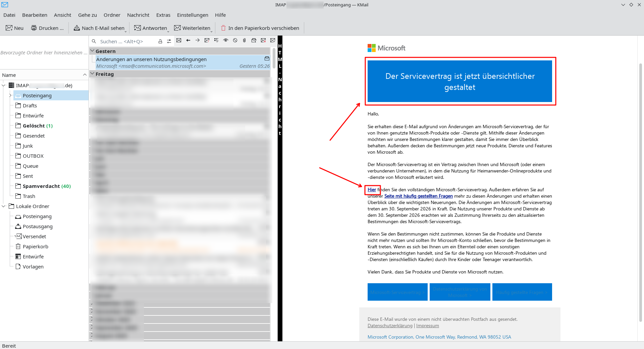This screenshot has height=349, width=644.
Task: Toggle the important messages filter
Action: point(207,40)
